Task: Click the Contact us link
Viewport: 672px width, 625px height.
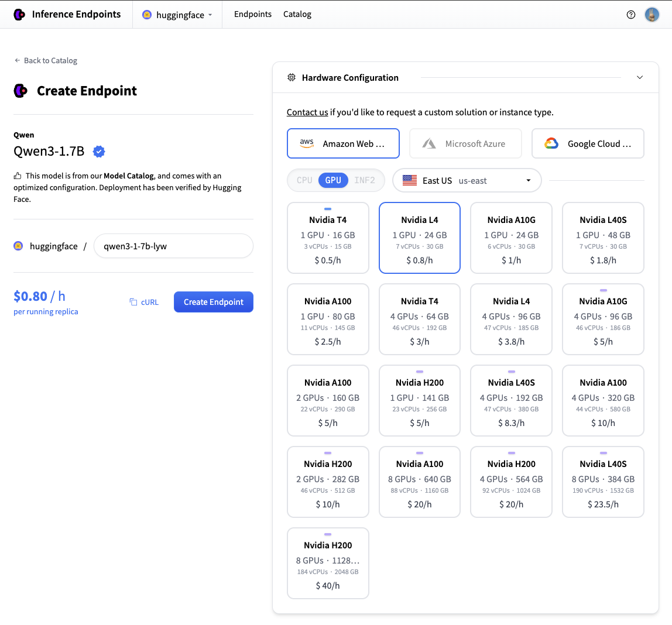Action: point(307,112)
